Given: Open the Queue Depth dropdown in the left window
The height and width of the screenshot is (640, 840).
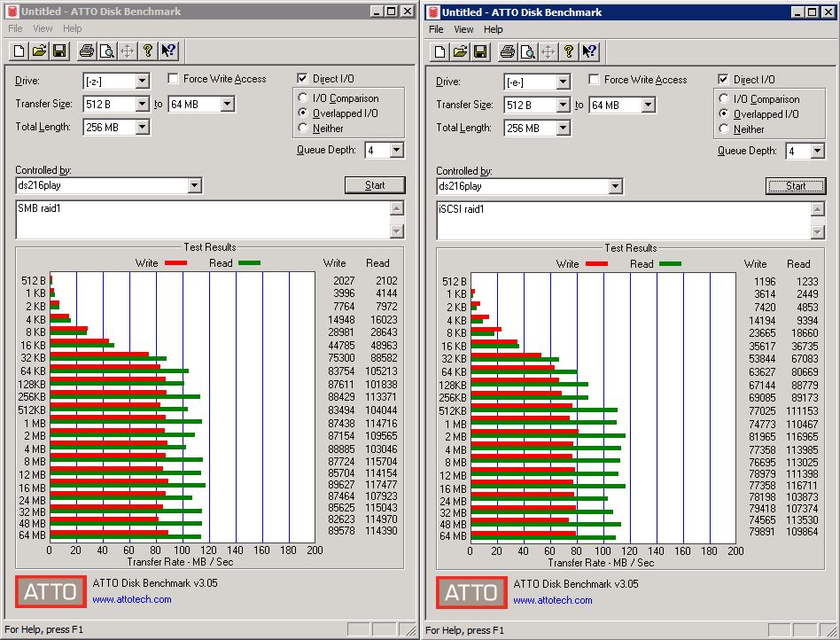Looking at the screenshot, I should [x=396, y=150].
